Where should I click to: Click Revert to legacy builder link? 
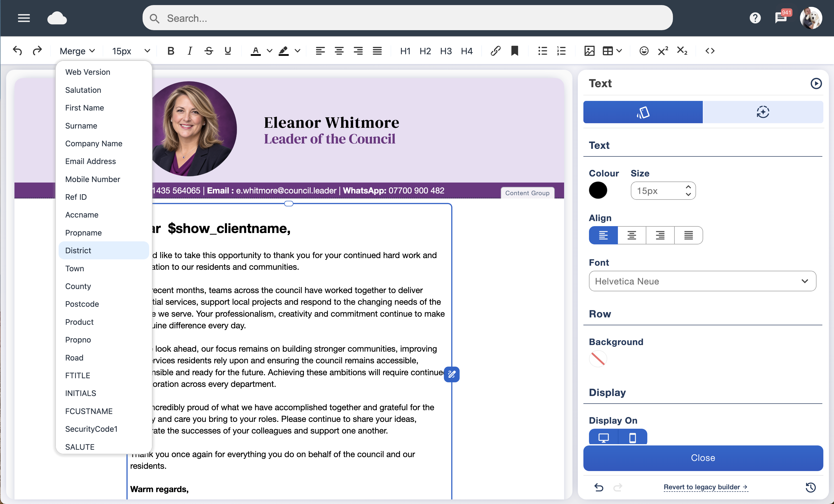705,487
